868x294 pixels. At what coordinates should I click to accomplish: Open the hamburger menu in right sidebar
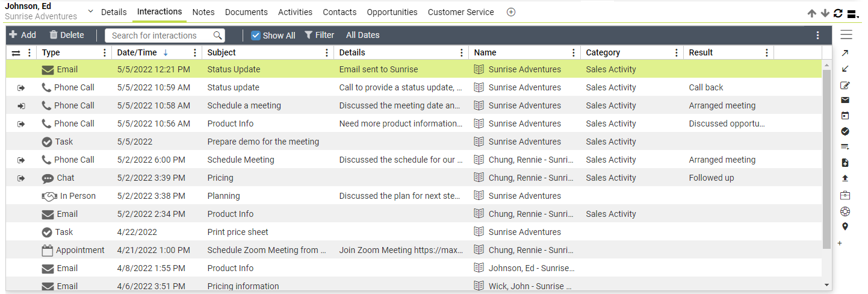point(846,34)
